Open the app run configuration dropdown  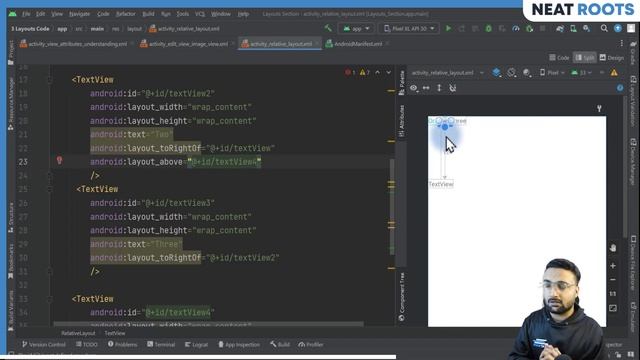(x=356, y=29)
